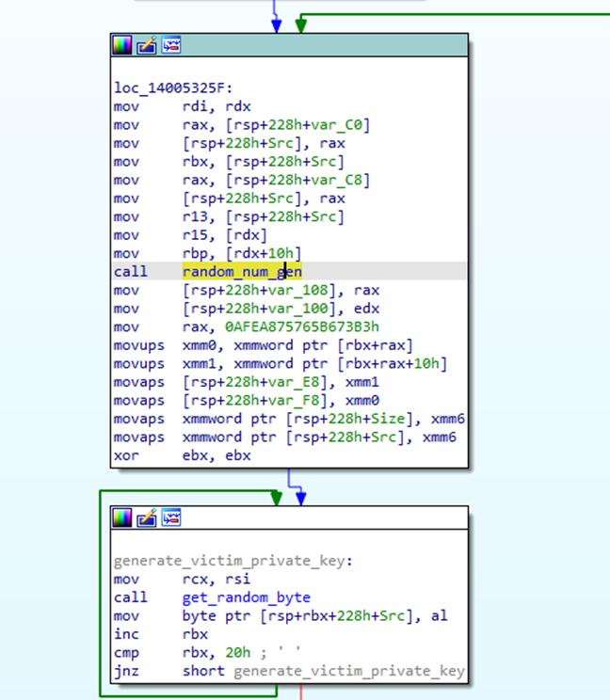610x700 pixels.
Task: Select the 'mov rdi, rdx' line
Action: click(183, 106)
